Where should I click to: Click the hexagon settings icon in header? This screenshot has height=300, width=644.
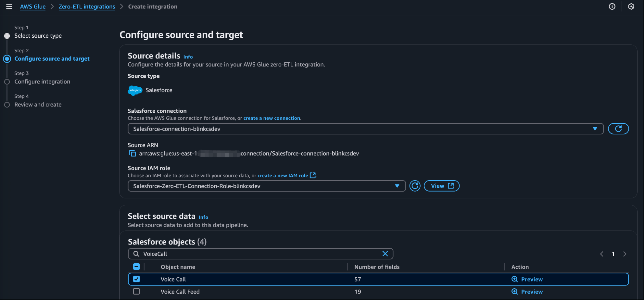(x=631, y=6)
